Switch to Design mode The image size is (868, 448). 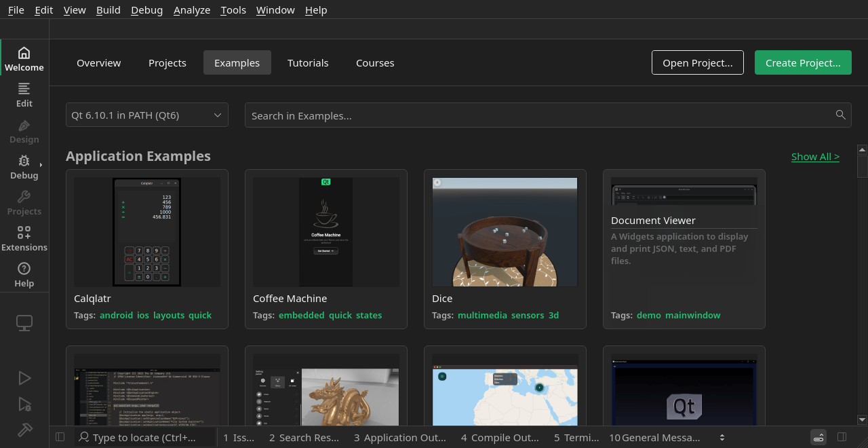pyautogui.click(x=24, y=130)
